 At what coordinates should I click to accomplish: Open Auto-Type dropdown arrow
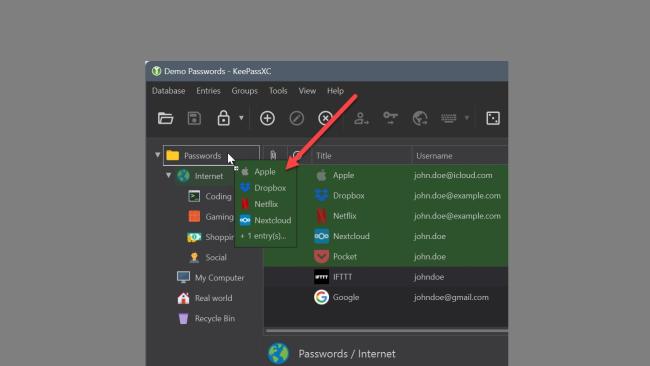[x=467, y=118]
